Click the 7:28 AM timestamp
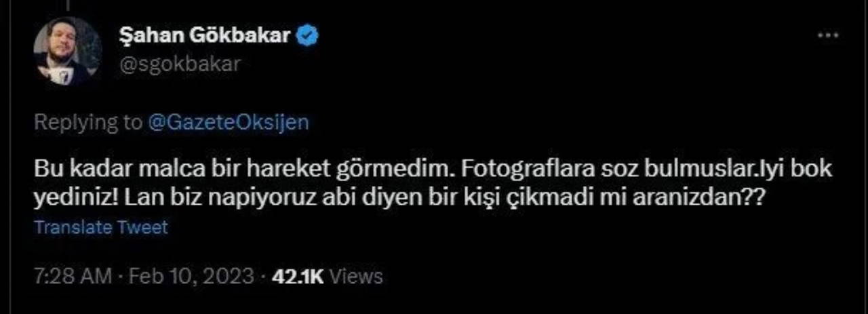The width and height of the screenshot is (868, 314). coord(72,277)
